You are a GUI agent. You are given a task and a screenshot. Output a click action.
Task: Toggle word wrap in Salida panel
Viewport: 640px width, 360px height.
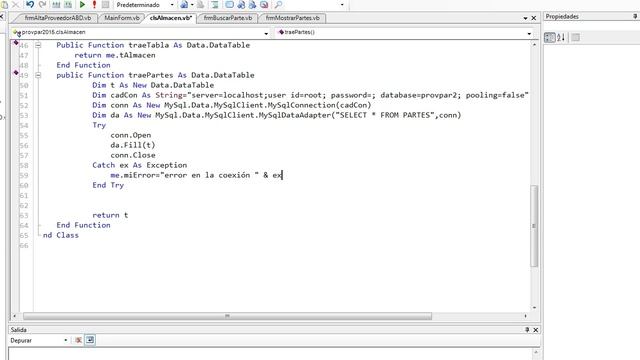[90, 340]
